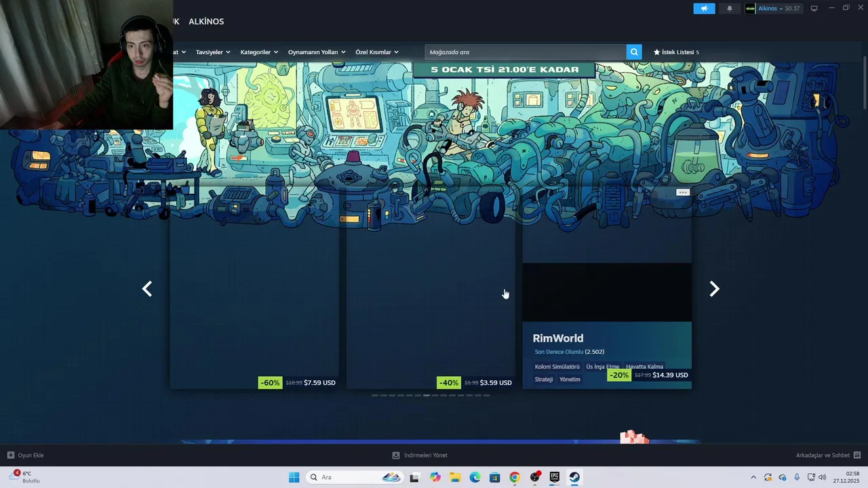868x488 pixels.
Task: Expand the Özel Kısımlar dropdown
Action: 377,52
